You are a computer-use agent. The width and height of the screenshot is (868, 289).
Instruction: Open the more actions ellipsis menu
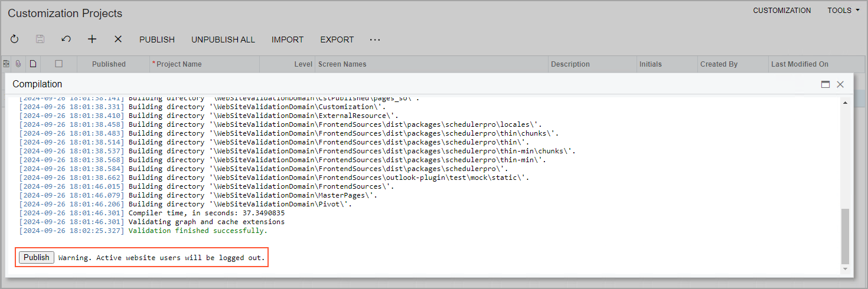click(x=375, y=40)
